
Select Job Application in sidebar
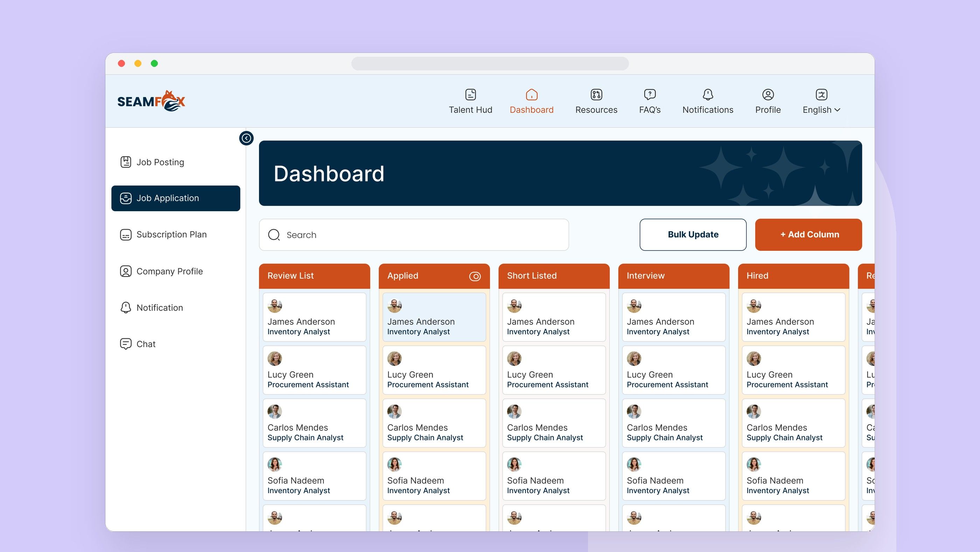(176, 198)
